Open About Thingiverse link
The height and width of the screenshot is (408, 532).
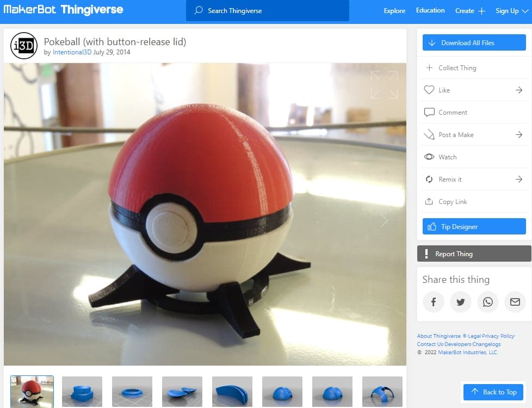coord(438,336)
